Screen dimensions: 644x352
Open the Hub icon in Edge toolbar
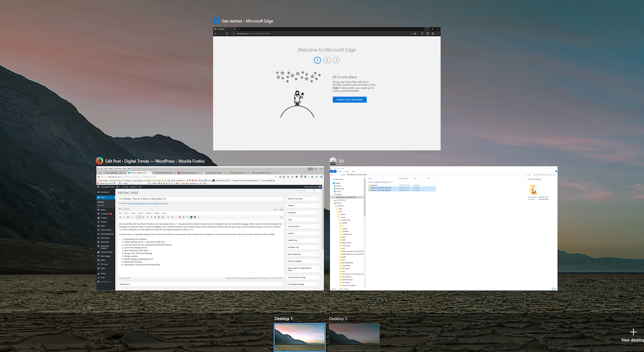click(422, 33)
